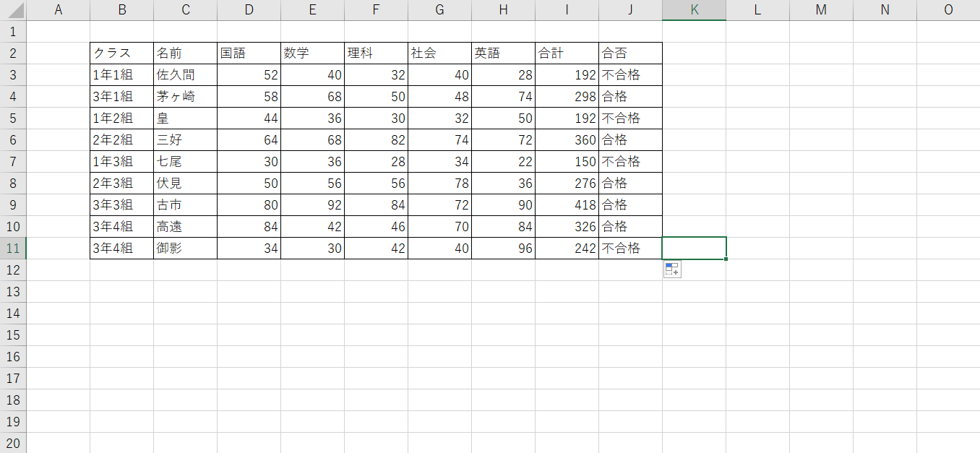Click total cell showing 326
Viewport: 980px width, 453px height.
567,227
